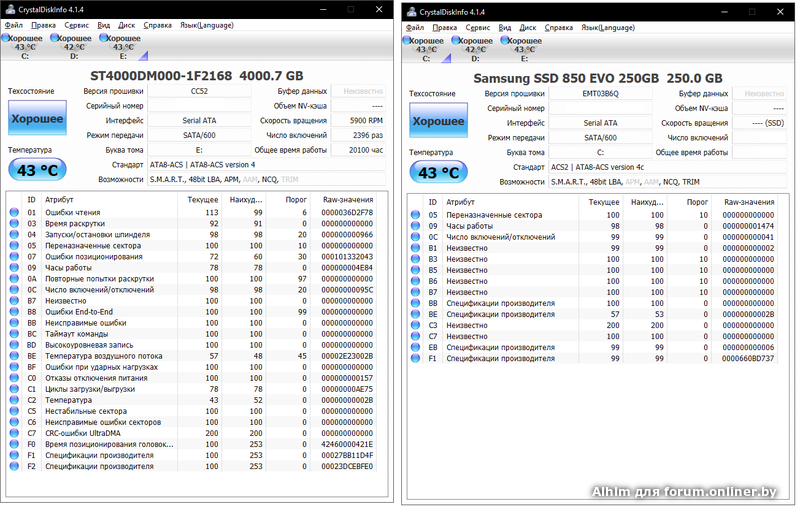Open Вид menu in left window
Screen dimensions: 800x515
pos(104,25)
